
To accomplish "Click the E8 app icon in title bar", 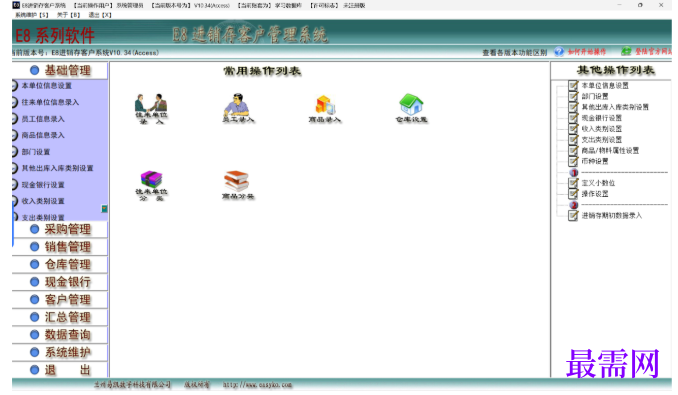I will click(16, 5).
